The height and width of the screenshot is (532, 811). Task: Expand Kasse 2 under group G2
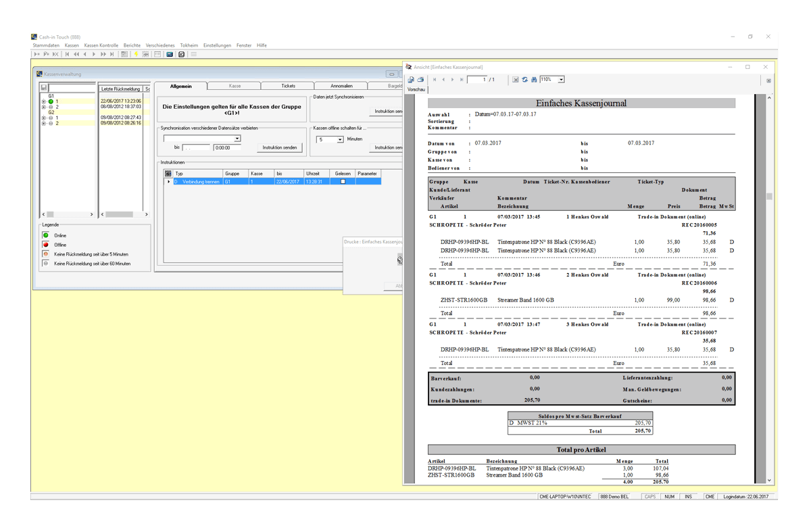44,123
